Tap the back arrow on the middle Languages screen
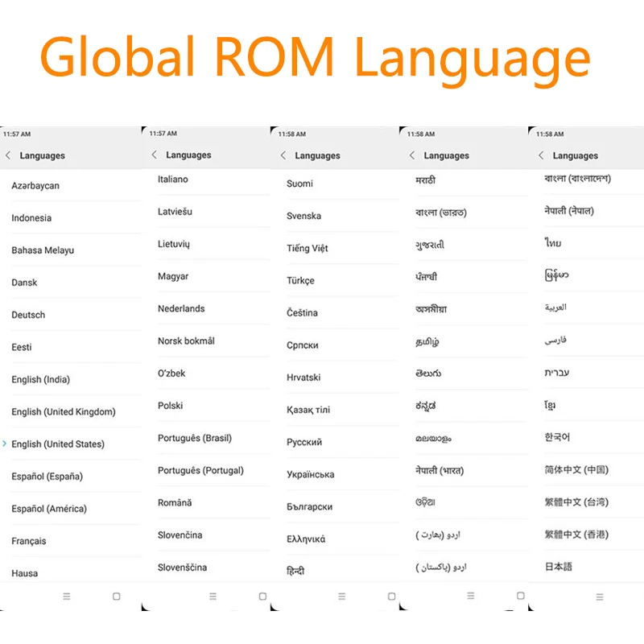This screenshot has width=644, height=644. (x=283, y=155)
